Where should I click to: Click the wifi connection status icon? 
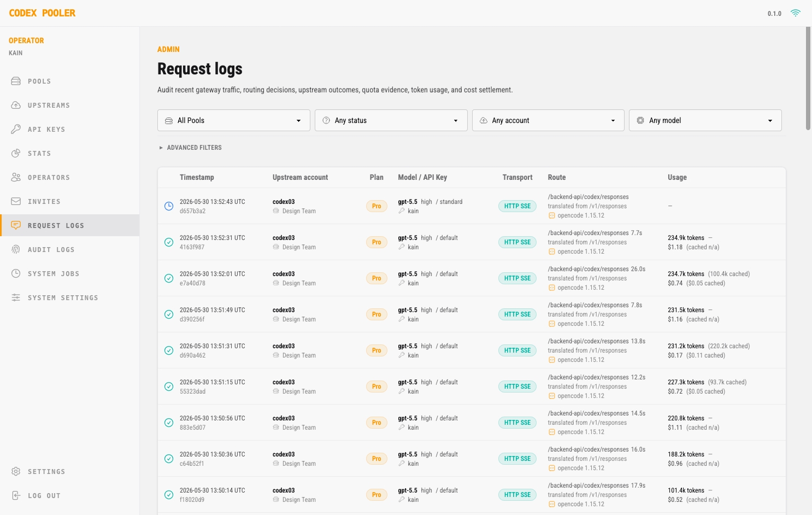coord(796,13)
